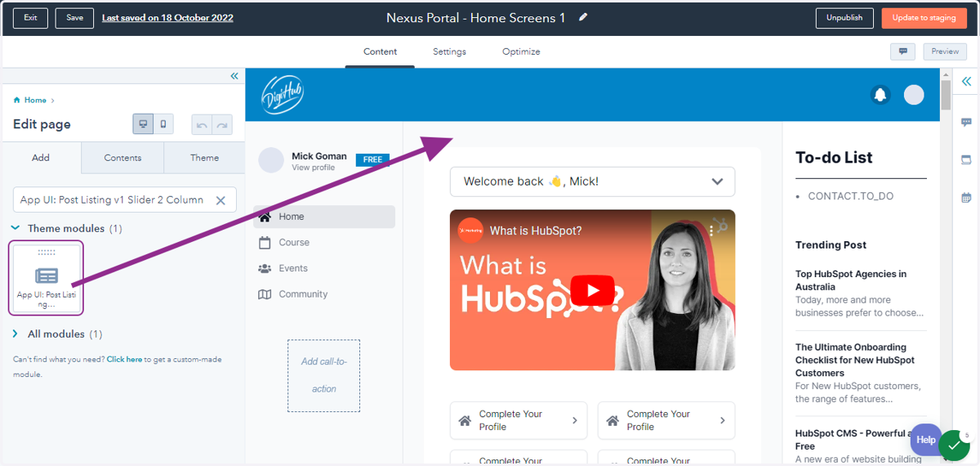The image size is (980, 466).
Task: Select Course in the portal navigation
Action: coord(294,242)
